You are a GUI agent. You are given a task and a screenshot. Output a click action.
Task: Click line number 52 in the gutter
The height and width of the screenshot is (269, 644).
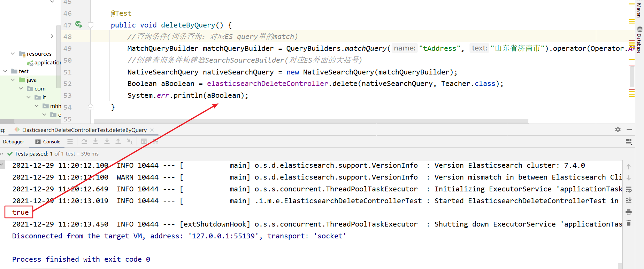[x=68, y=84]
